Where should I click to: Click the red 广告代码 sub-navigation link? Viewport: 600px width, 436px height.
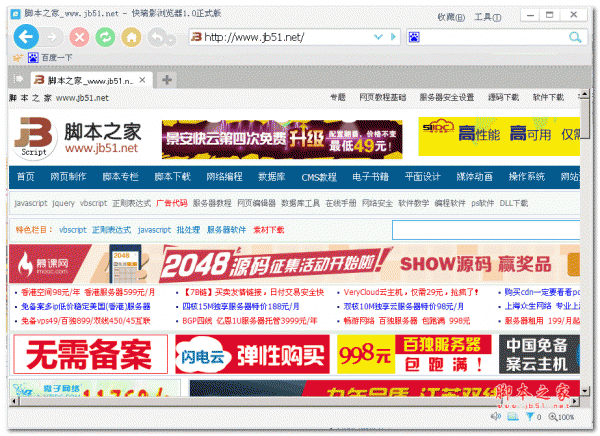172,203
